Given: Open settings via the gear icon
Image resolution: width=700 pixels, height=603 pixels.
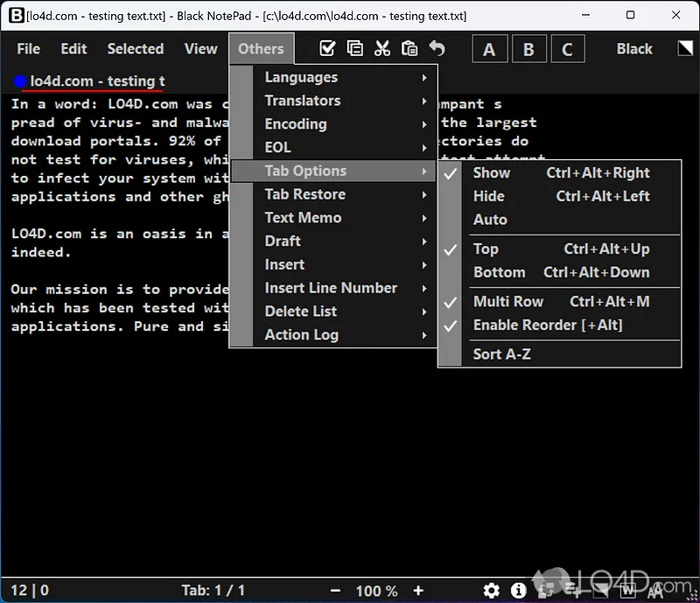Looking at the screenshot, I should click(492, 591).
